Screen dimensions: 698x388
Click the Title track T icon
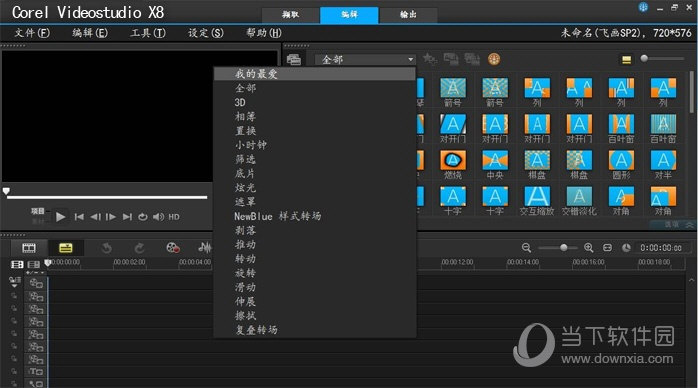pyautogui.click(x=36, y=371)
